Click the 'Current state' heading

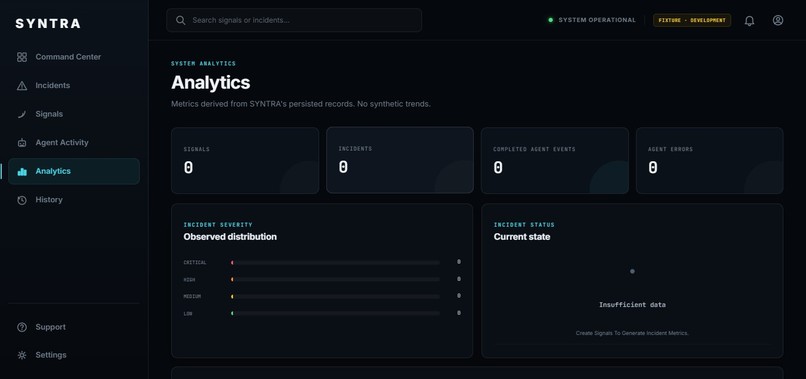522,237
